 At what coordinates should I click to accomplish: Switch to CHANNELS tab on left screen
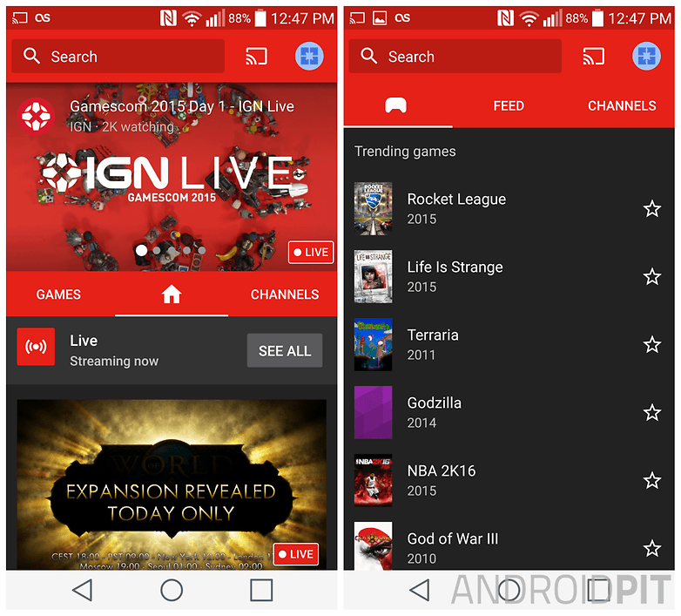285,294
